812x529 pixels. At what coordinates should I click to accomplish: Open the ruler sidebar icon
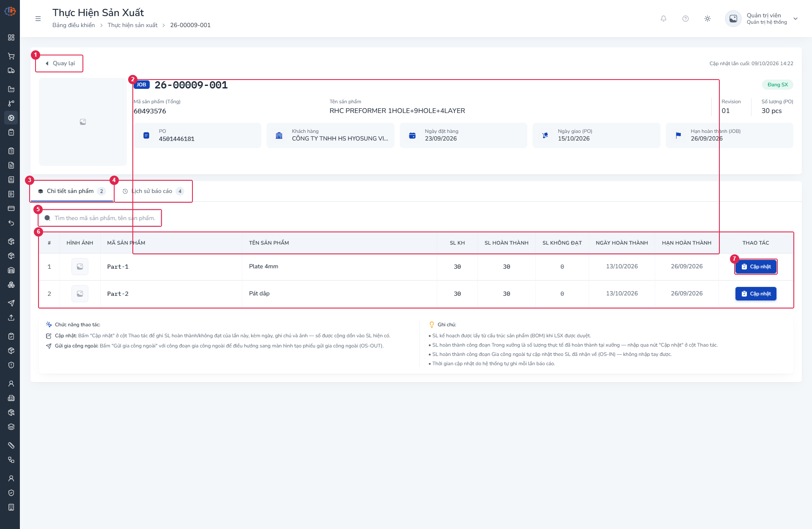[11, 445]
